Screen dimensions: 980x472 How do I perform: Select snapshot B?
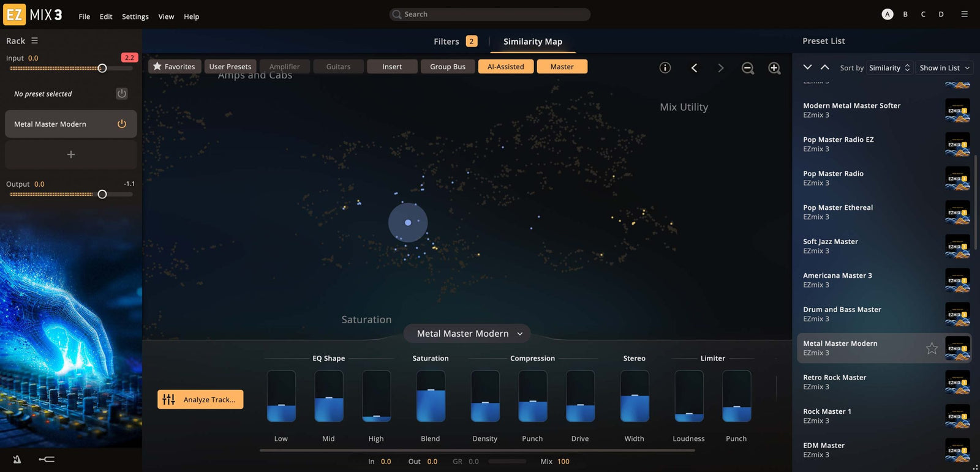pyautogui.click(x=905, y=14)
